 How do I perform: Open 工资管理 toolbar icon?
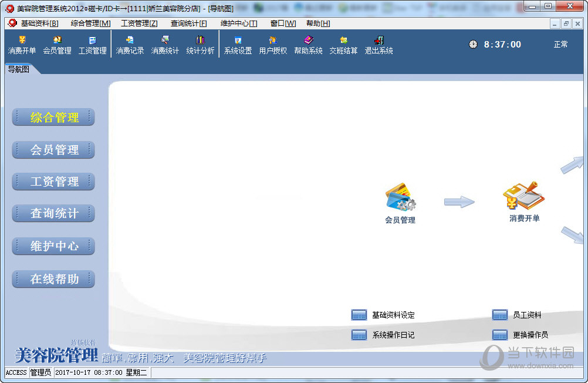coord(92,45)
